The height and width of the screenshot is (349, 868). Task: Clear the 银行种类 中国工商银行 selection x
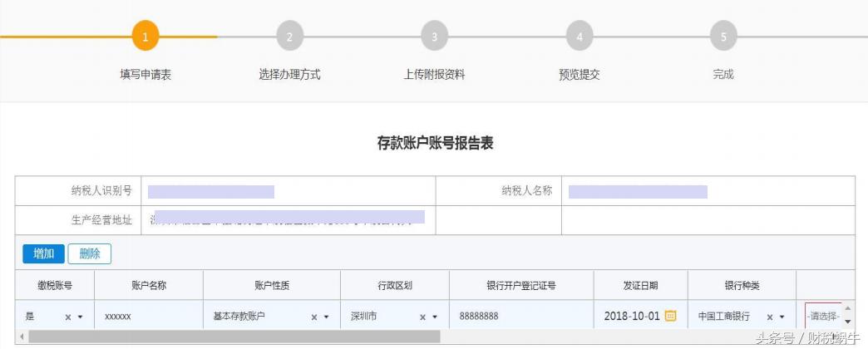769,317
